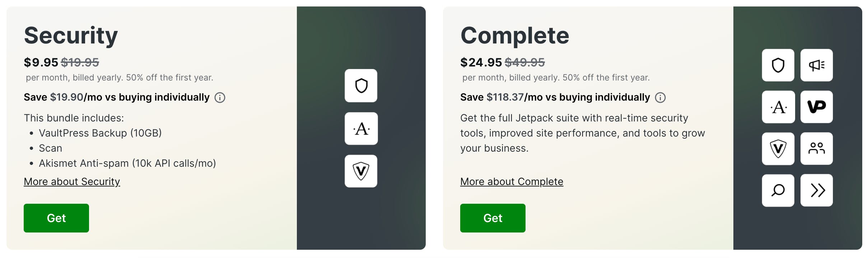This screenshot has height=258, width=868.
Task: Show savings info for Security bundle
Action: coord(220,97)
